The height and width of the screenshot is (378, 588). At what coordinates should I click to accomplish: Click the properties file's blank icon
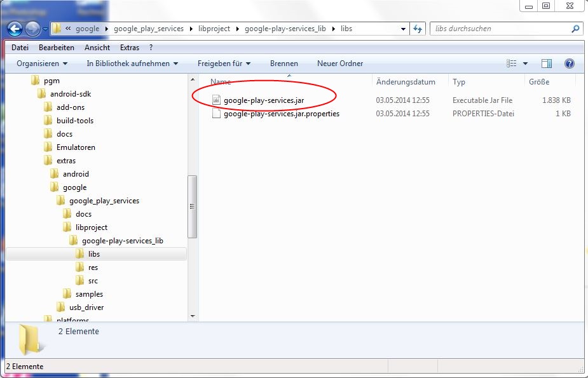216,113
